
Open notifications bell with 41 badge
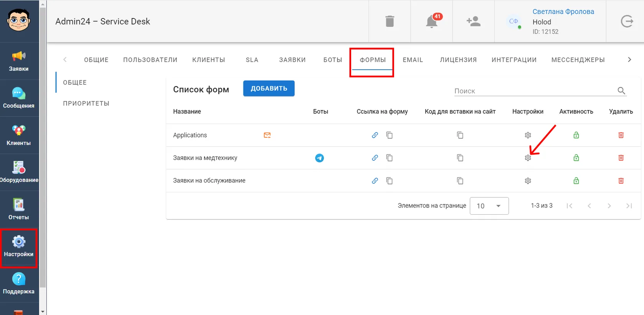[x=432, y=21]
